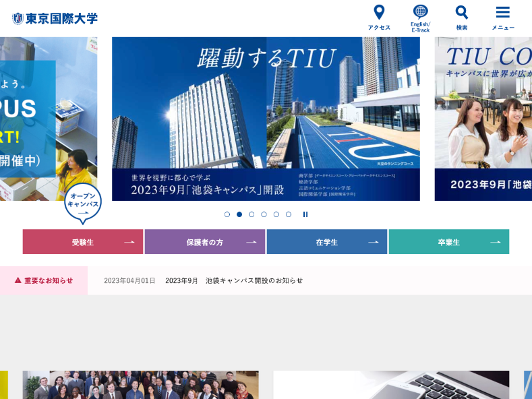This screenshot has height=399, width=532.
Task: Click the date 2023年04月01日
Action: coord(129,280)
